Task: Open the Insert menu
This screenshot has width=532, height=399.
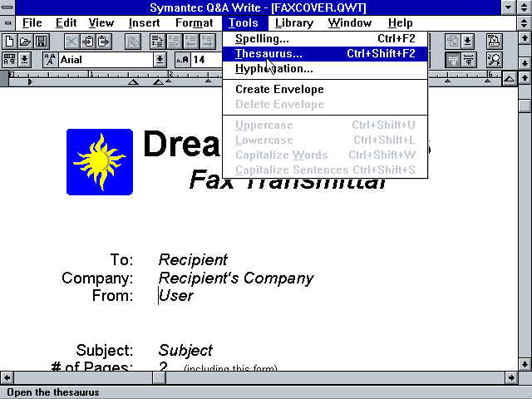Action: click(x=144, y=22)
